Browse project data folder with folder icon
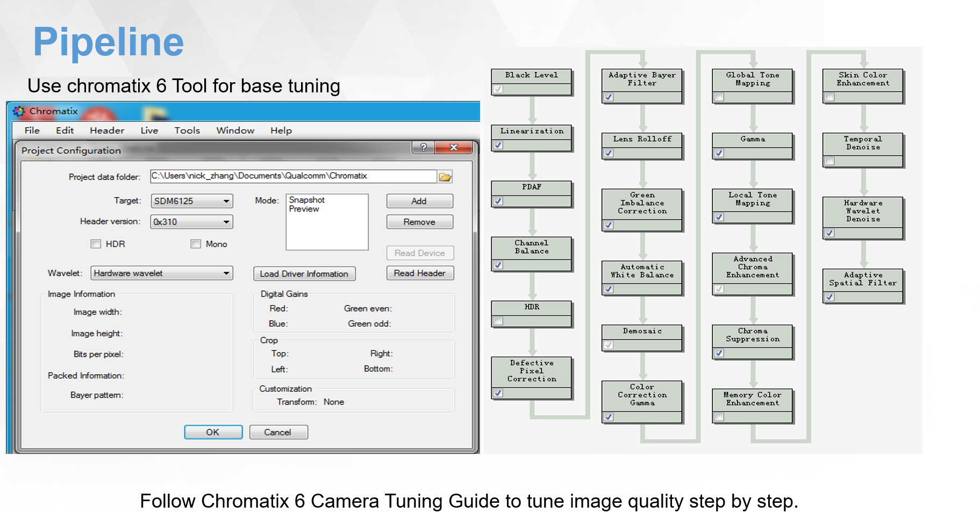 tap(445, 177)
